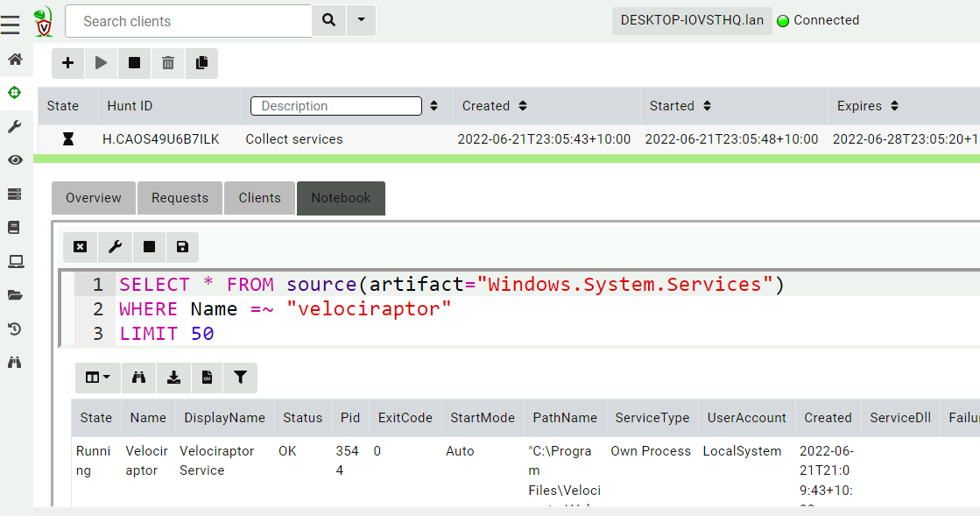
Task: Click the New Hunt plus button
Action: [68, 63]
